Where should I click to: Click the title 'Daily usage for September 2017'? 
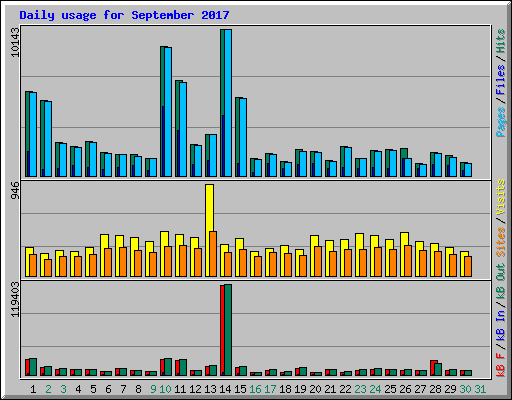tap(124, 15)
